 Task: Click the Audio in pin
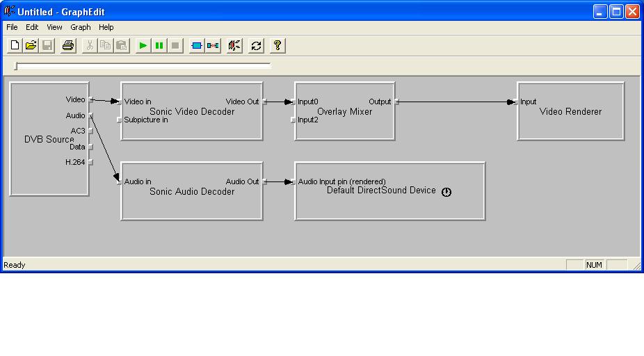coord(119,181)
